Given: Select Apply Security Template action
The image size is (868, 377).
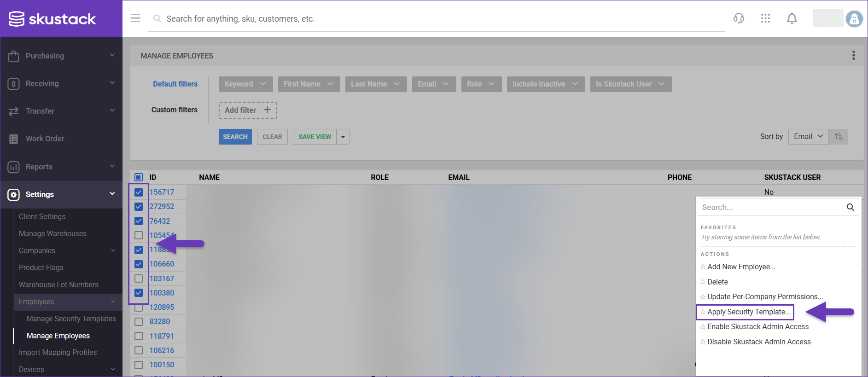Looking at the screenshot, I should click(x=748, y=312).
